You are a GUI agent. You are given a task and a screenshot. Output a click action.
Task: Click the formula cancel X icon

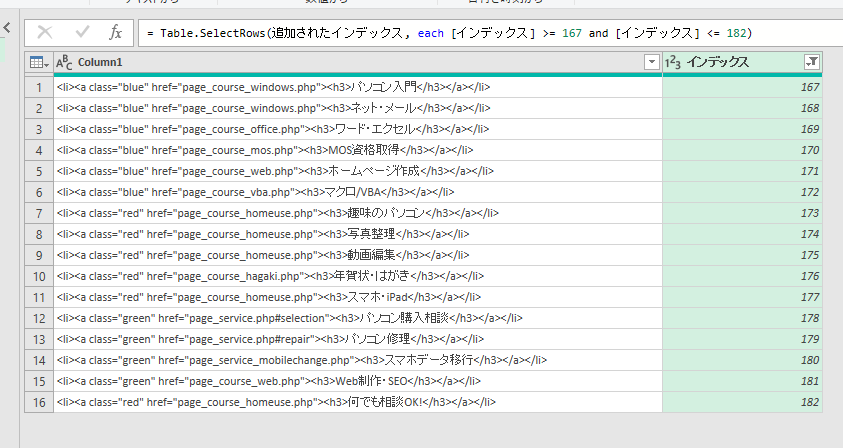45,33
